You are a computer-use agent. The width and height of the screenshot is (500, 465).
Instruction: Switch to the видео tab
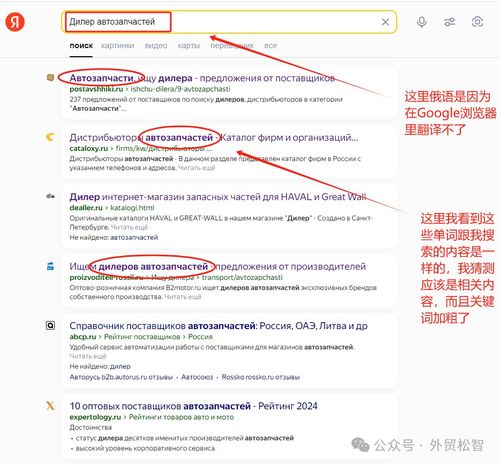[156, 46]
